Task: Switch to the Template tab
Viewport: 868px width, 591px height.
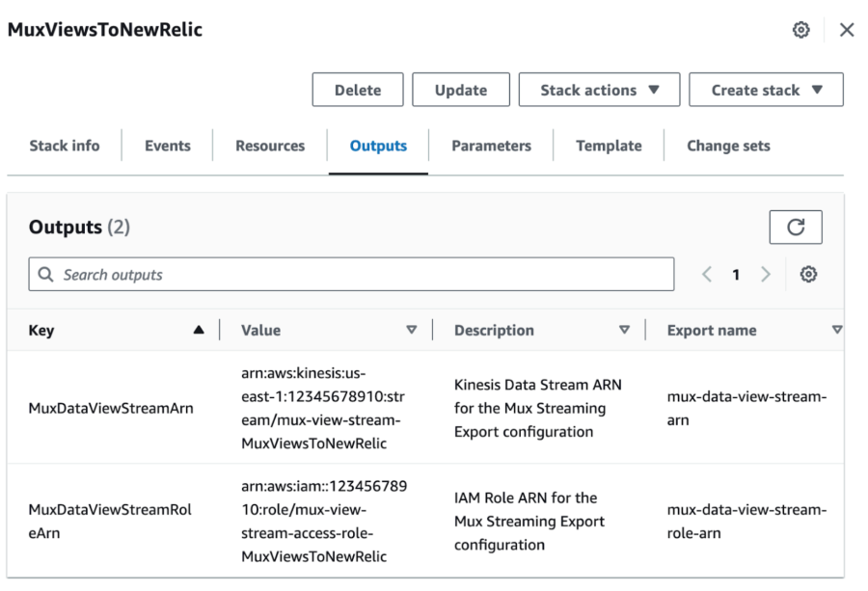Action: 609,146
